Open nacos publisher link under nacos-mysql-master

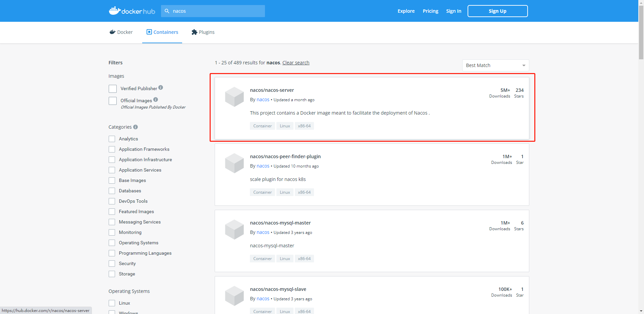pos(263,232)
